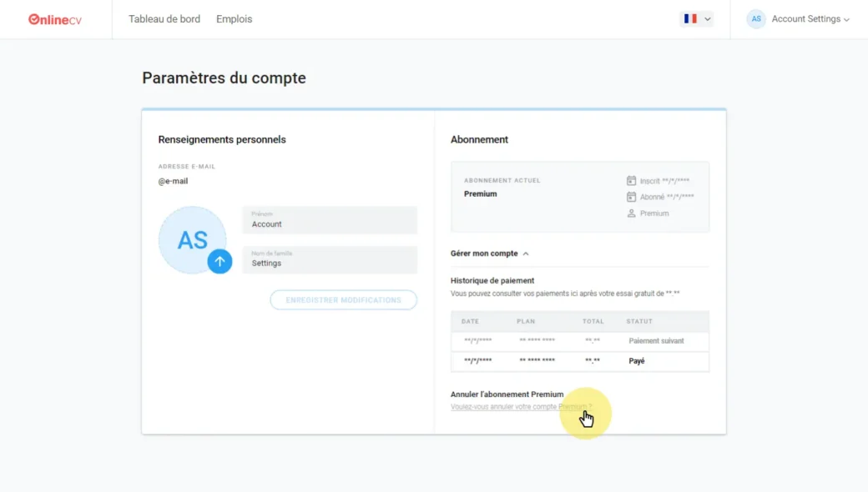Image resolution: width=868 pixels, height=492 pixels.
Task: Click the calendar icon beside Abonné
Action: [x=632, y=197]
